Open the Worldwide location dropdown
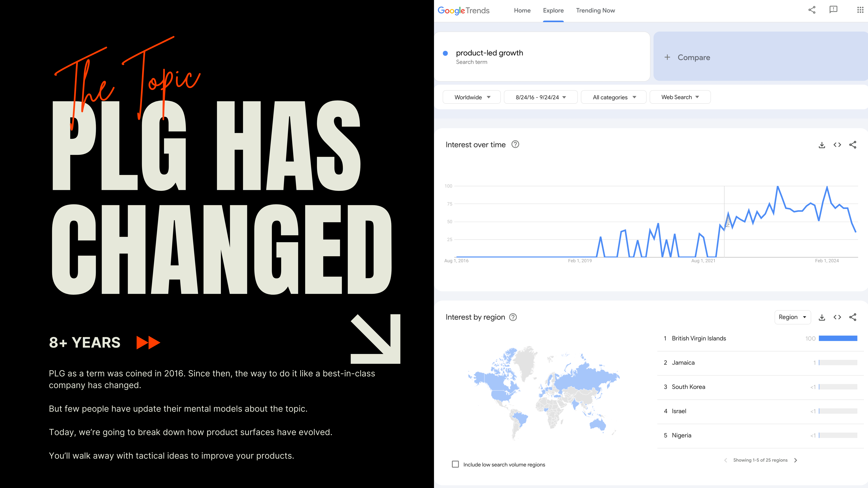 tap(472, 97)
